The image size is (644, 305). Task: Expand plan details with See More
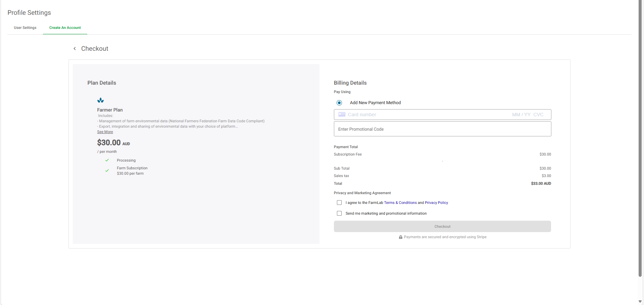click(x=105, y=132)
